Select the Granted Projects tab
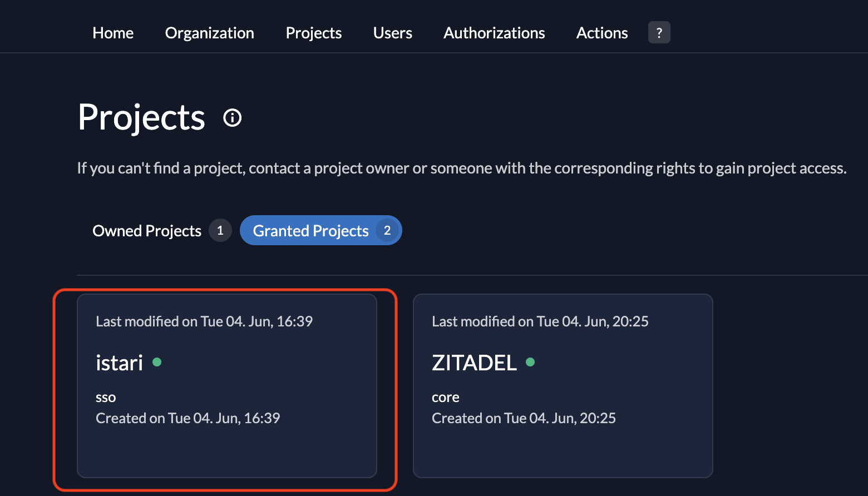Screen dimensions: 868x496 [310, 231]
